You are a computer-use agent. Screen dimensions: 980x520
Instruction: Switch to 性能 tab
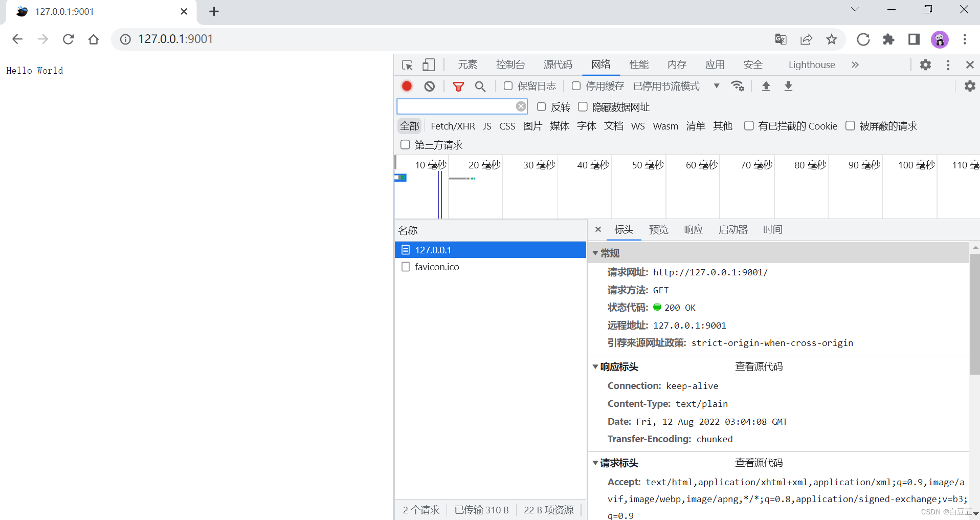click(639, 65)
